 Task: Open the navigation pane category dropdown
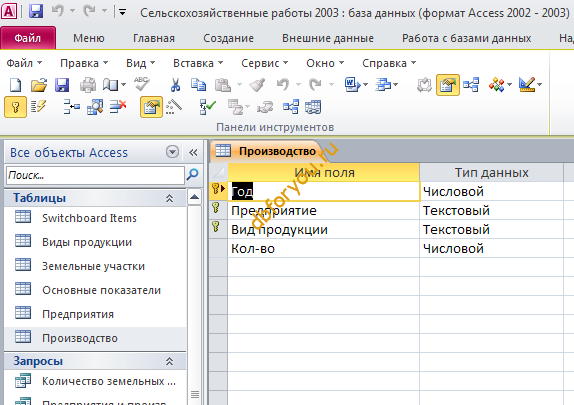tap(172, 152)
